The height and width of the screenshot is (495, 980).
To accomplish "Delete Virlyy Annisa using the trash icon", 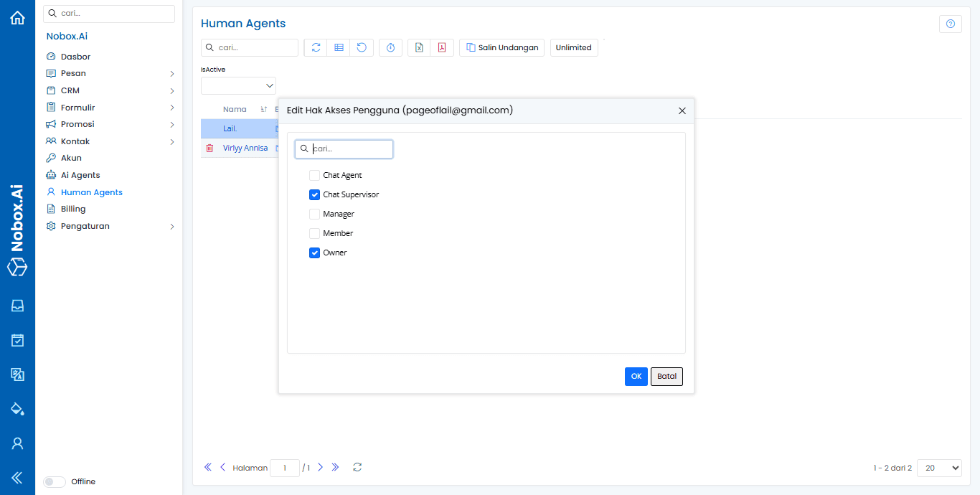I will coord(209,148).
